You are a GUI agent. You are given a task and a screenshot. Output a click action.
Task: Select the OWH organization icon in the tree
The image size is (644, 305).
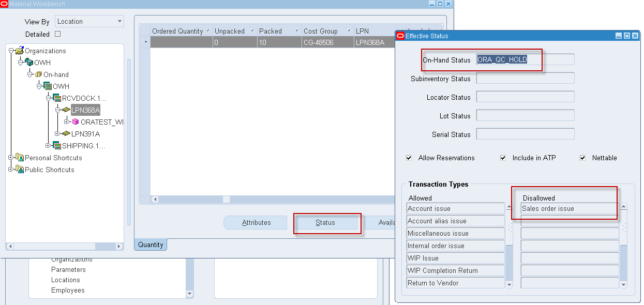[30, 62]
